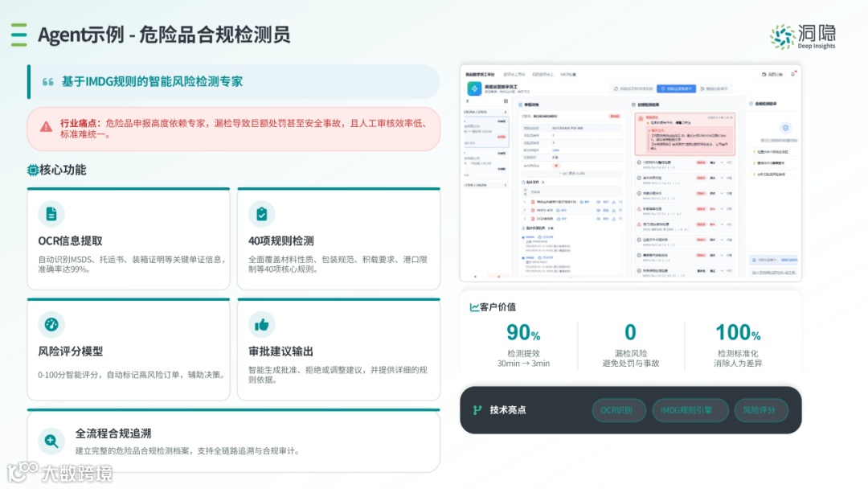Click the chip icon next to 核心功能
Image resolution: width=868 pixels, height=489 pixels.
click(x=33, y=170)
